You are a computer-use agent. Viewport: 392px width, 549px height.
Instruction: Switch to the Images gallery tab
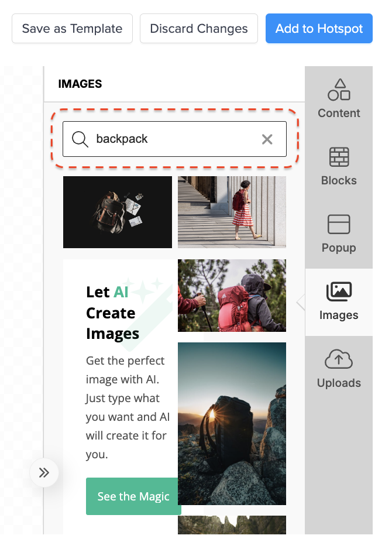[339, 302]
